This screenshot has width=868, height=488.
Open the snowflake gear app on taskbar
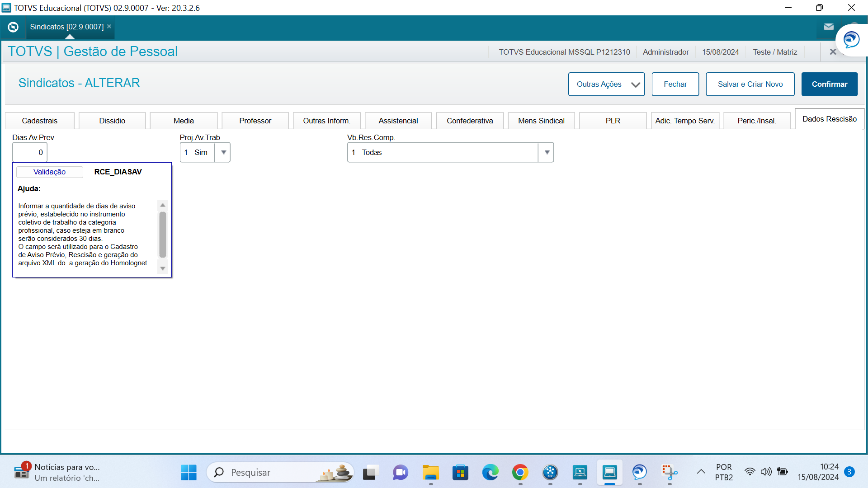click(550, 473)
